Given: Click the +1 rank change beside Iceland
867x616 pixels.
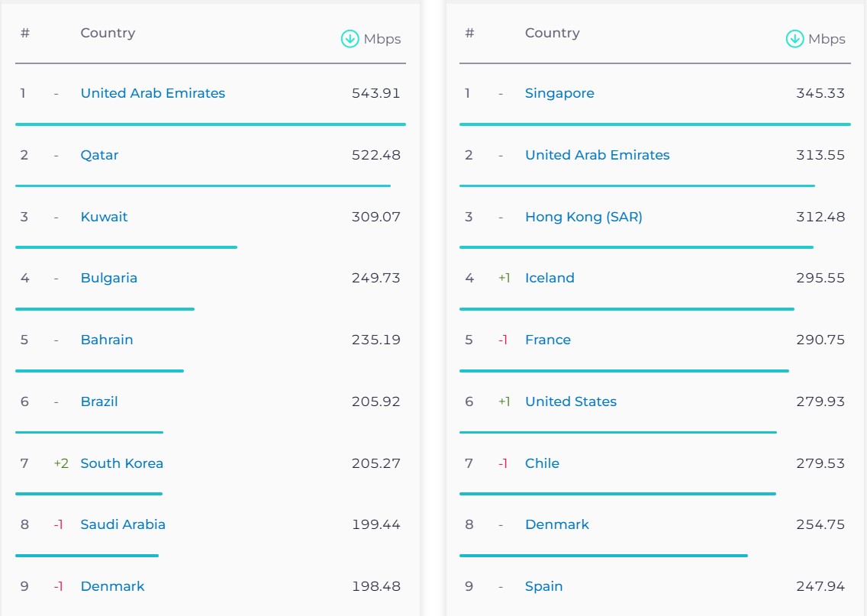Looking at the screenshot, I should click(x=504, y=278).
